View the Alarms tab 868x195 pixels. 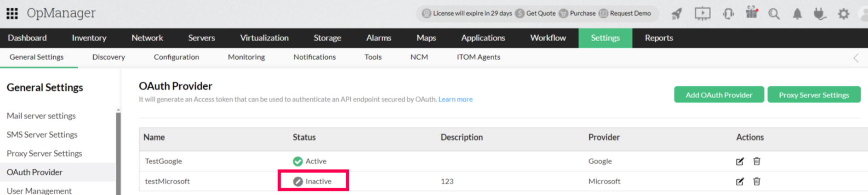[379, 38]
